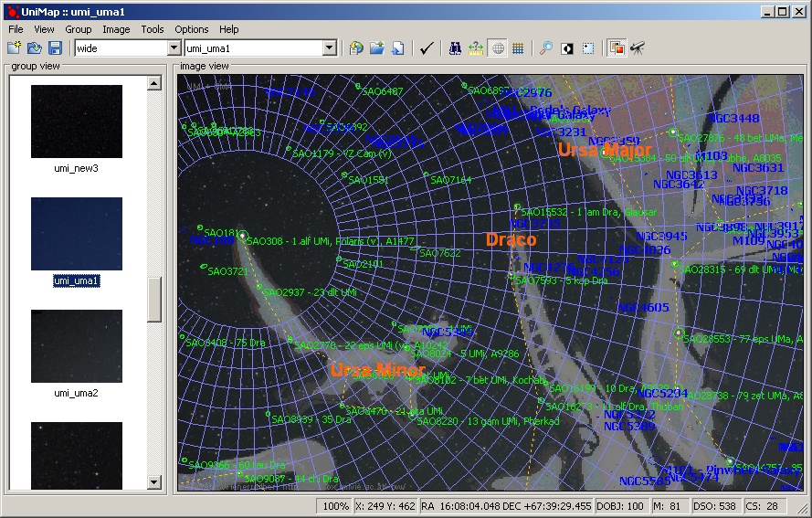The image size is (812, 518).
Task: Select the thumbnail below umi_uma2
Action: [x=77, y=456]
